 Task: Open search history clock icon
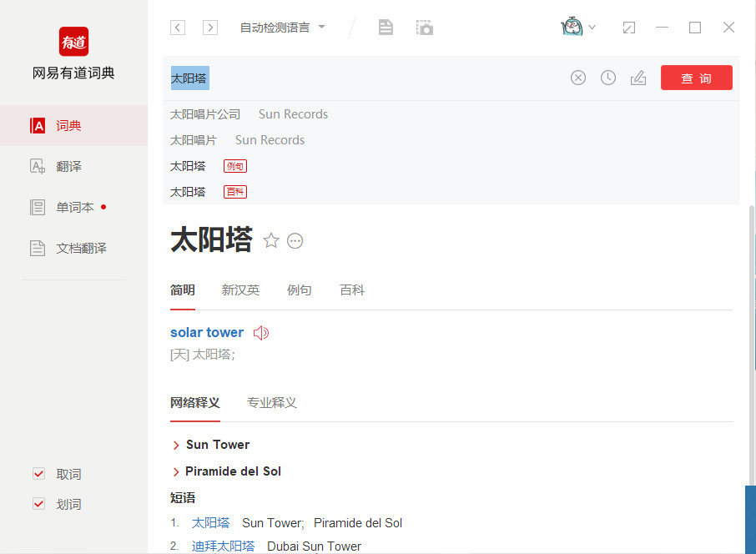608,78
